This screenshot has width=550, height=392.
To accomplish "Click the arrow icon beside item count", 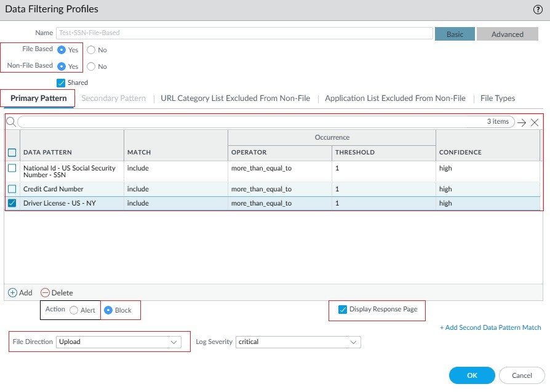I will coord(522,122).
